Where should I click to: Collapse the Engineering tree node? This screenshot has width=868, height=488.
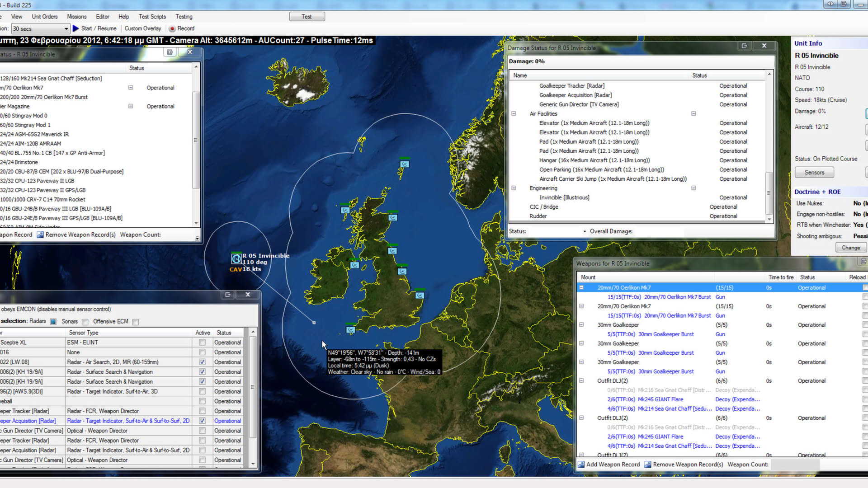(514, 188)
